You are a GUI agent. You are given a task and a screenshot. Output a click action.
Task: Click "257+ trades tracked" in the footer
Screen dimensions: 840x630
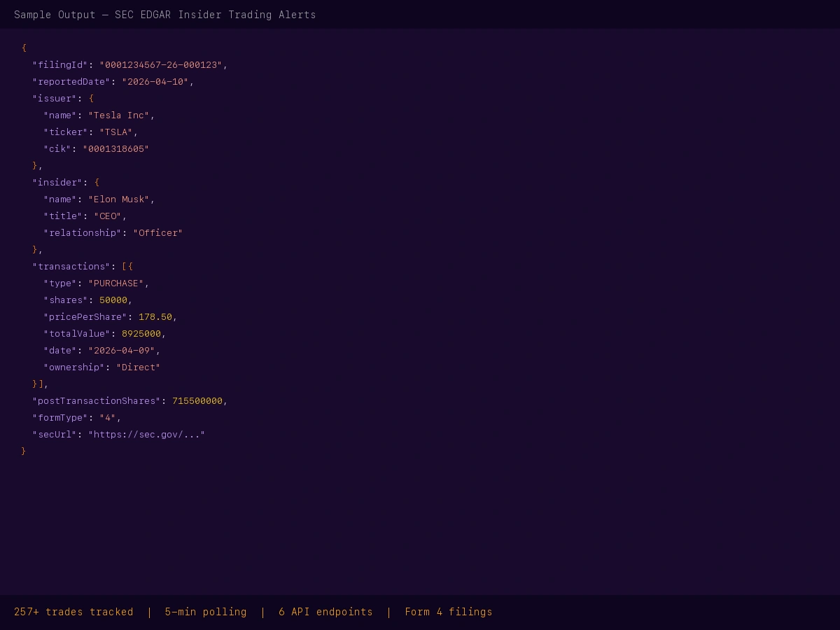click(73, 612)
